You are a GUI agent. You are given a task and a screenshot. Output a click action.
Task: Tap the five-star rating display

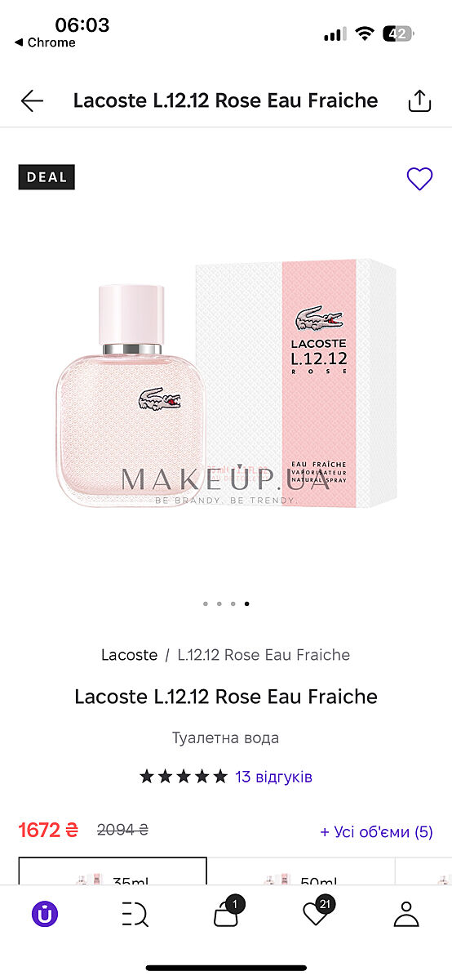click(184, 777)
